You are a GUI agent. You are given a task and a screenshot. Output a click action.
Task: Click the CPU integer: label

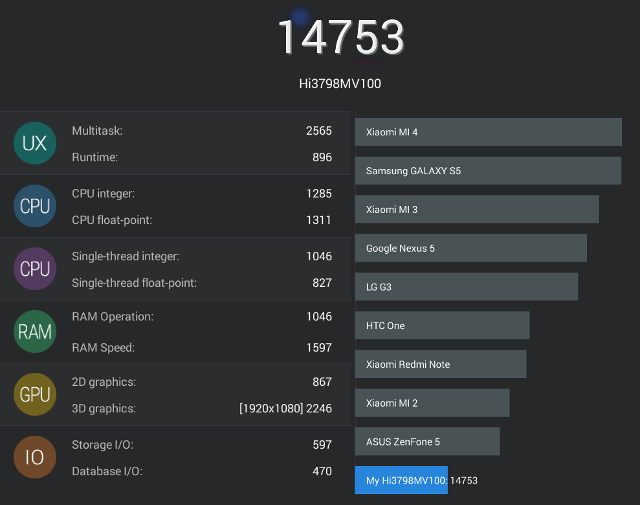point(103,194)
